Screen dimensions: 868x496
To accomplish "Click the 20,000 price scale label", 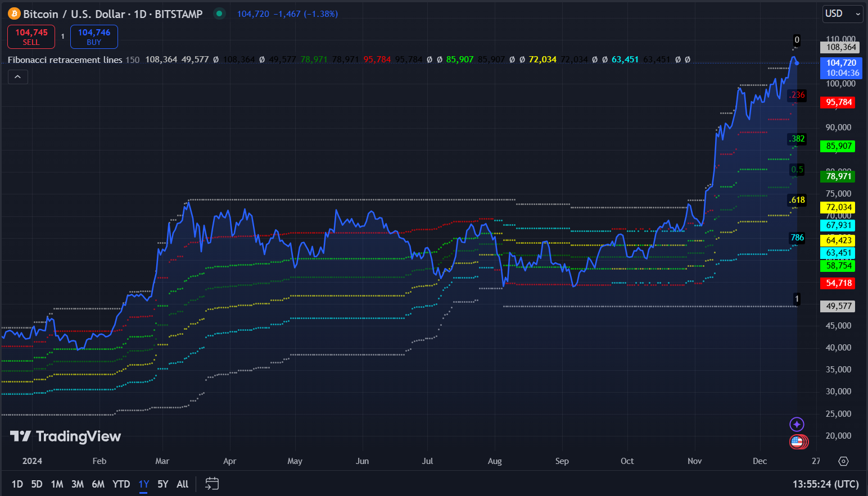I will click(x=838, y=436).
